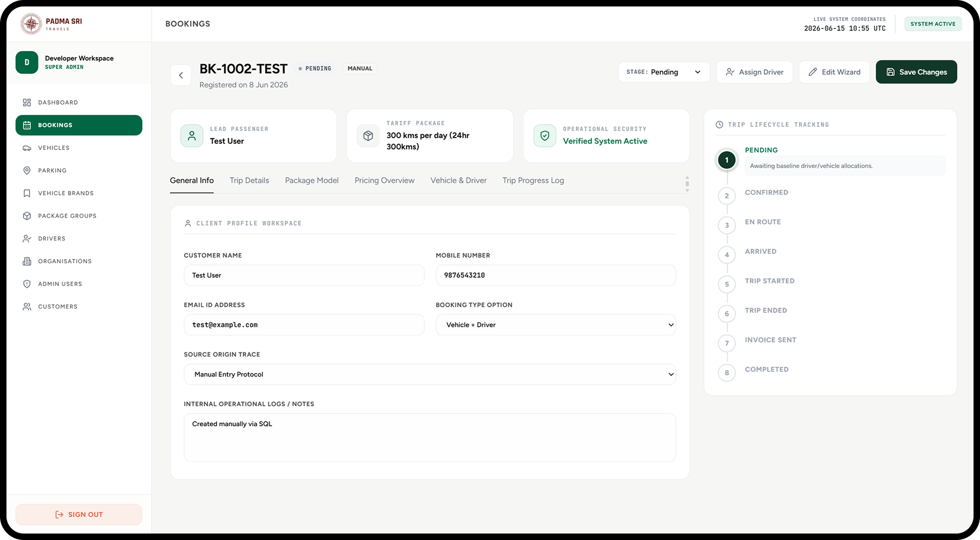This screenshot has height=540, width=980.
Task: Open Drivers from the sidebar menu
Action: 79,238
